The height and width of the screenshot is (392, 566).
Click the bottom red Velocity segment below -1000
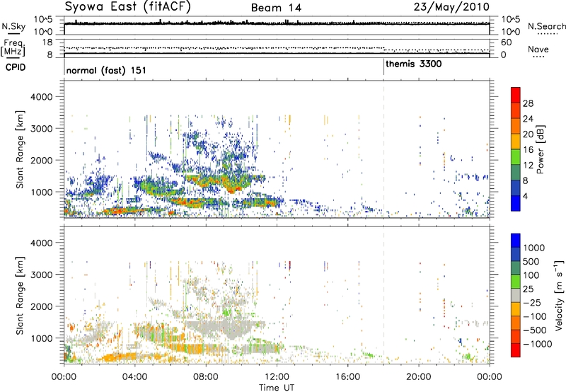[x=516, y=350]
